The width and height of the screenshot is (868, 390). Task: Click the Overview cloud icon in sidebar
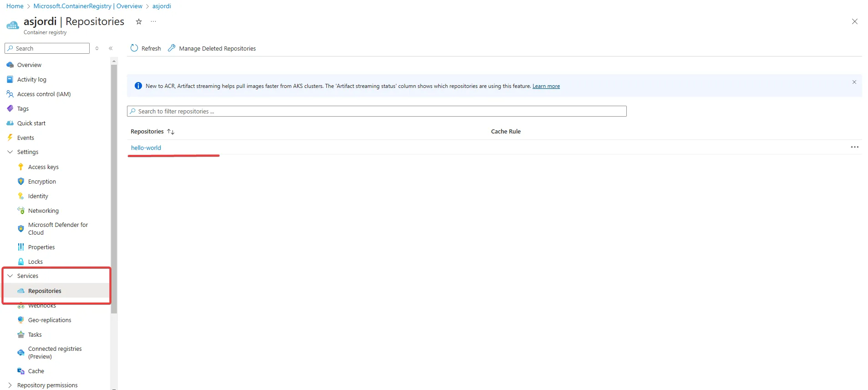[x=10, y=65]
